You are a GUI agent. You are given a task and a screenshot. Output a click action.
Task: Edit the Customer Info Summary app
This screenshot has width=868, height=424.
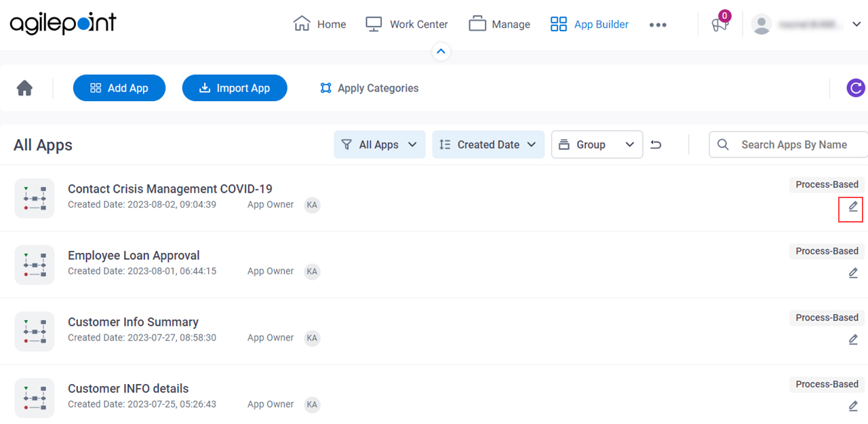[853, 340]
